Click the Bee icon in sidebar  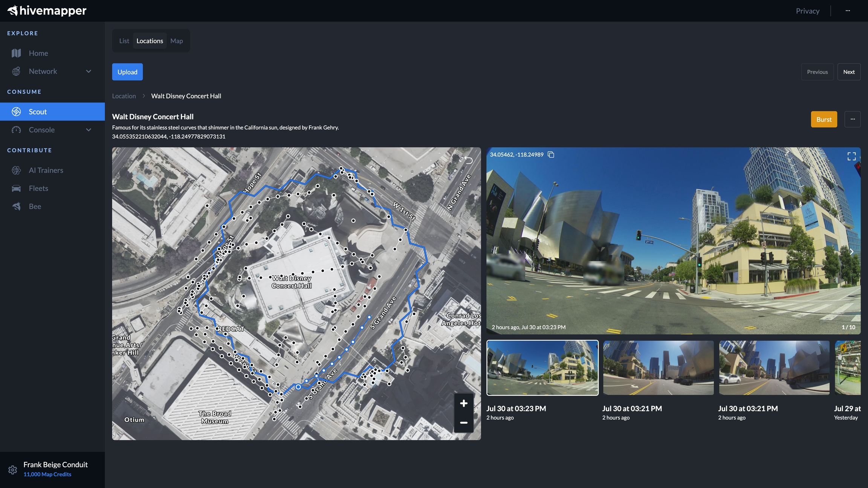[x=16, y=206]
